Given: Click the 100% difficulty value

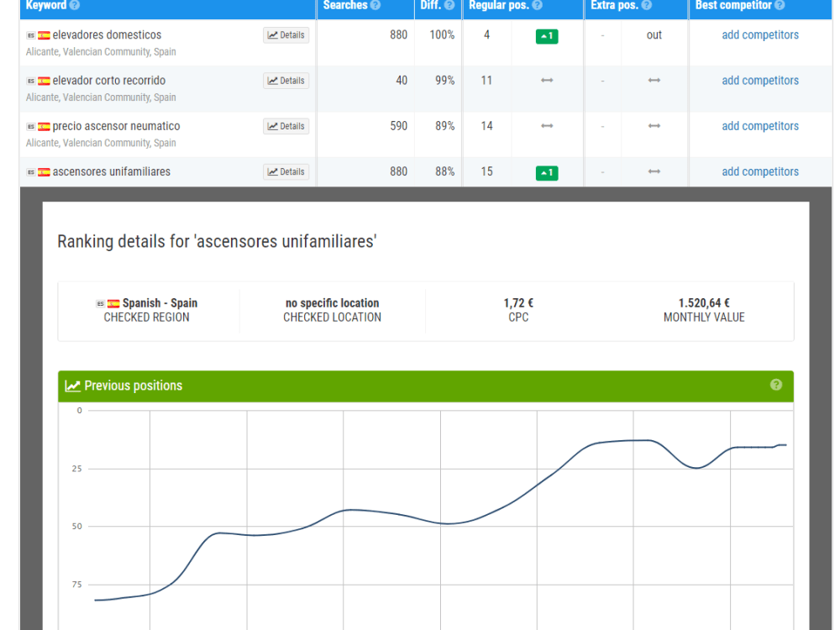Looking at the screenshot, I should 442,34.
